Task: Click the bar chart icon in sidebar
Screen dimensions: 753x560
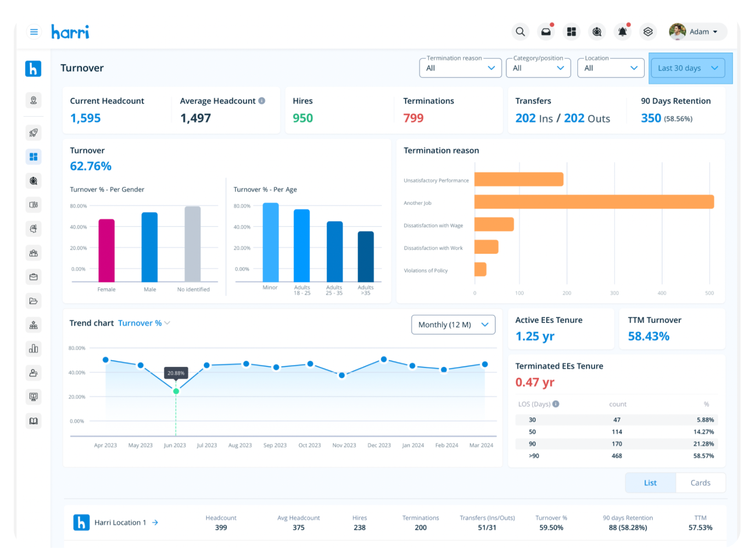Action: (x=34, y=348)
